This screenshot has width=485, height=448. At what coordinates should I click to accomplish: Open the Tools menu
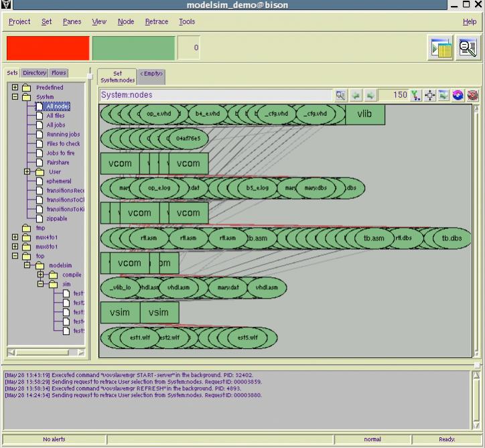click(187, 21)
